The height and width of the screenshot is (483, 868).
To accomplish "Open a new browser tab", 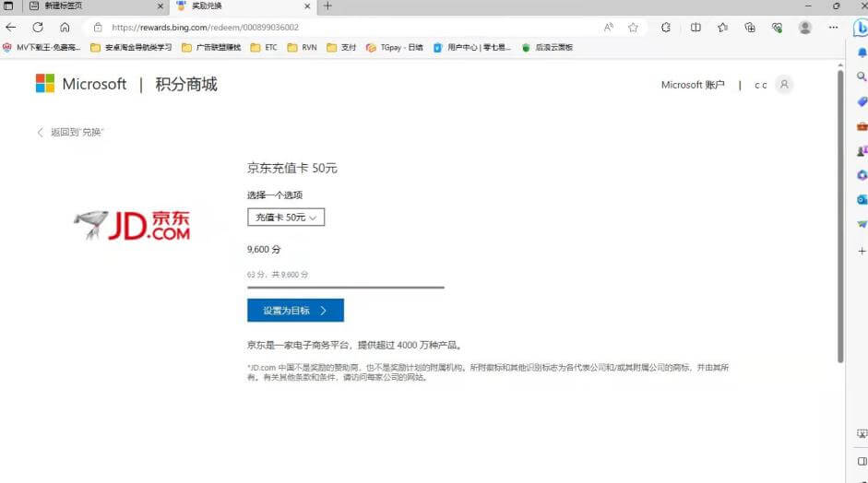I will point(327,6).
